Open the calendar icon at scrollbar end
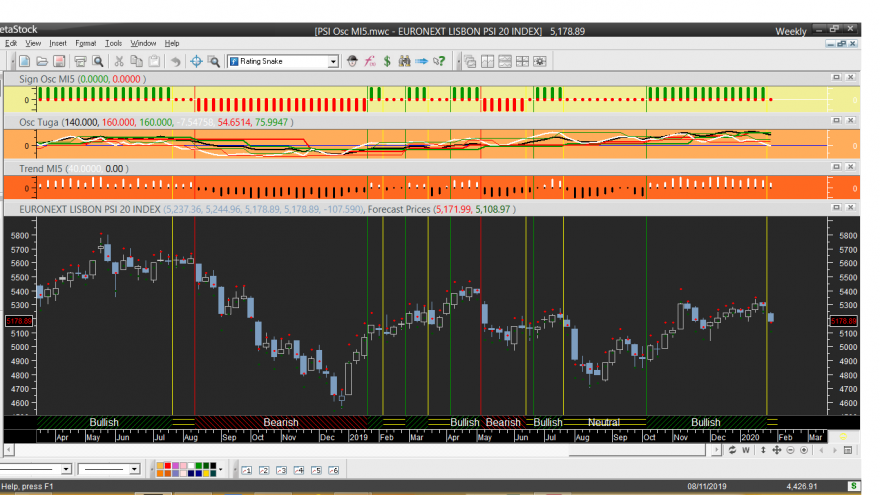This screenshot has height=495, width=880. pyautogui.click(x=848, y=450)
